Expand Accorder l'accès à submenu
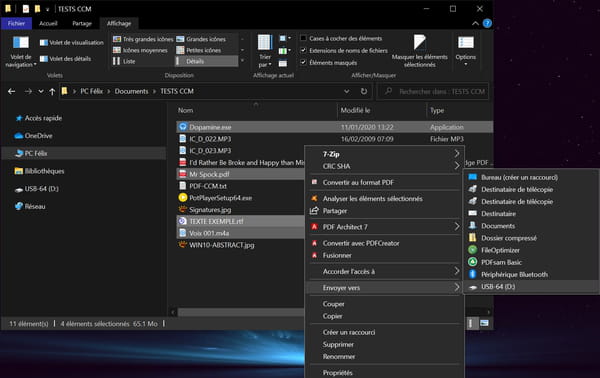600x378 pixels. (x=384, y=272)
